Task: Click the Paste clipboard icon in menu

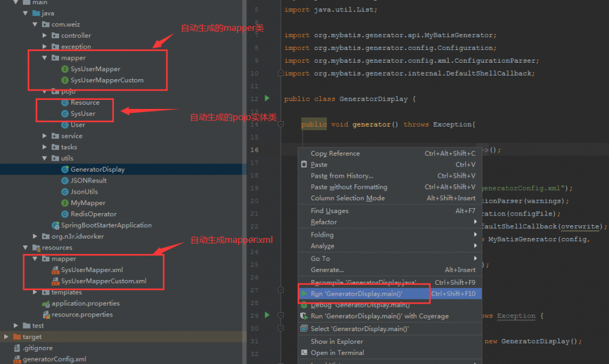Action: [x=304, y=164]
